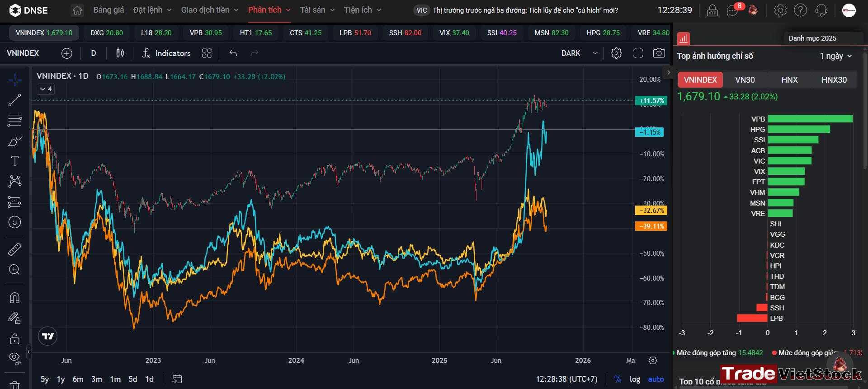The image size is (868, 389).
Task: Hide all drawings eye icon
Action: 14,359
